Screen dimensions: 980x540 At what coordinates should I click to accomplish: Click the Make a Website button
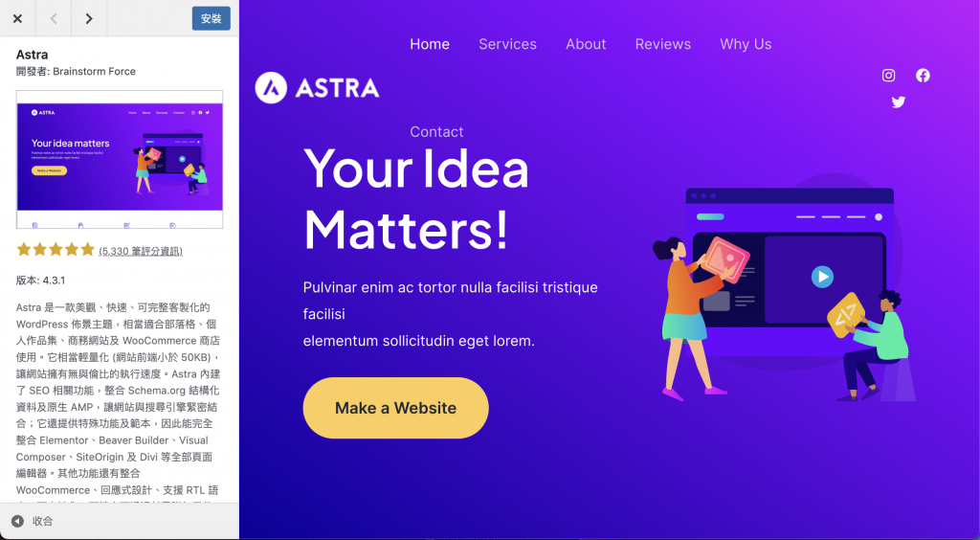click(x=395, y=408)
